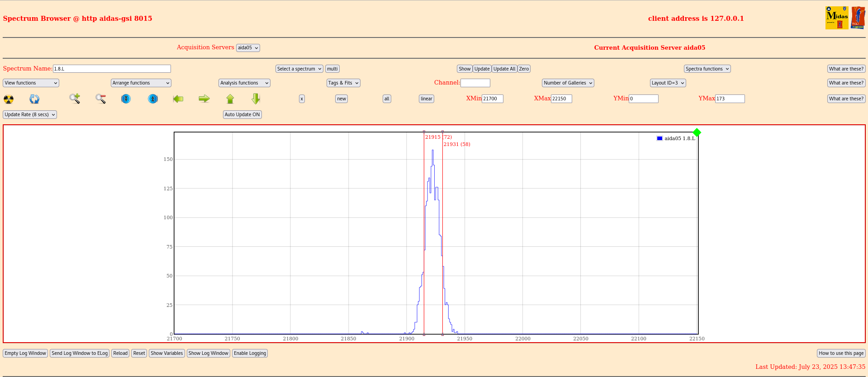The image size is (868, 377).
Task: Zoom in with the magnifier plus icon
Action: pyautogui.click(x=75, y=99)
